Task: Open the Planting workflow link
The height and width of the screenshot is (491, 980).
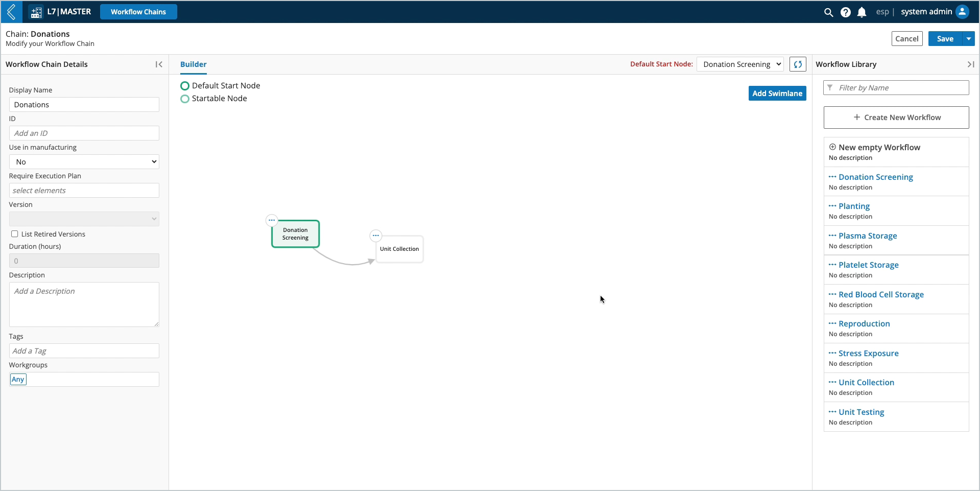Action: pos(854,206)
